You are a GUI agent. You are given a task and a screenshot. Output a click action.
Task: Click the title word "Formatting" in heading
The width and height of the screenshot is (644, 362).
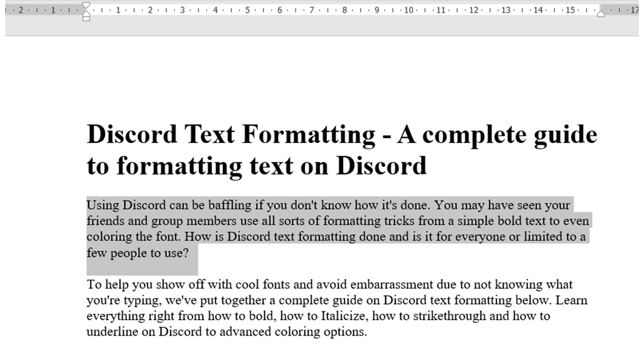(309, 135)
